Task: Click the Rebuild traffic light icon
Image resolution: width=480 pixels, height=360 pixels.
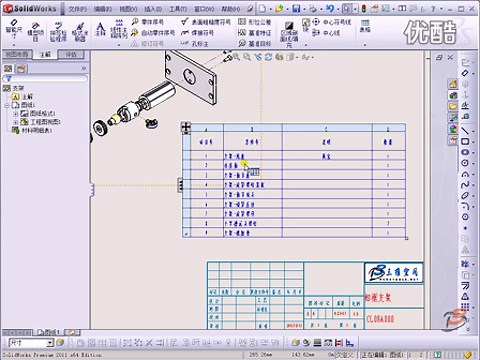Action: (364, 8)
